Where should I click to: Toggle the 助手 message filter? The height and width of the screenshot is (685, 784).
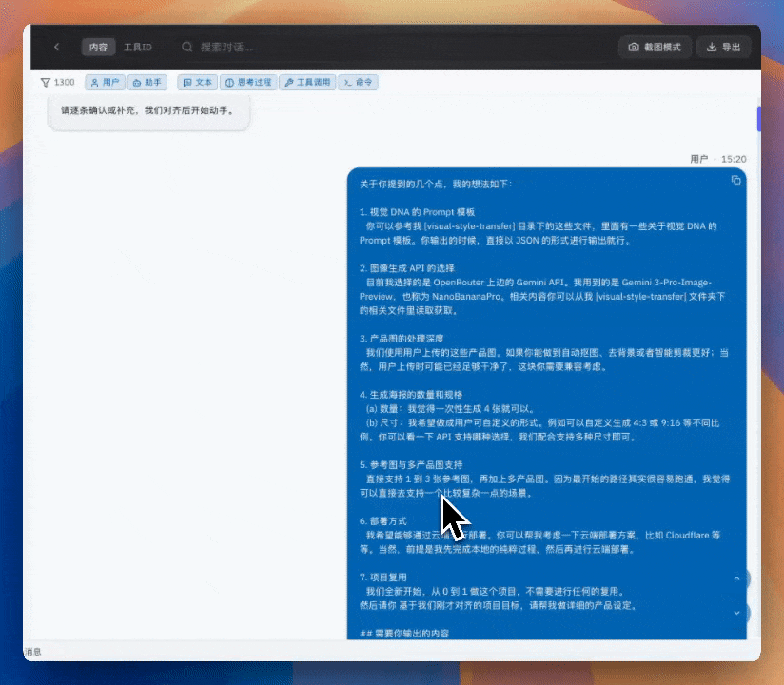[x=147, y=83]
